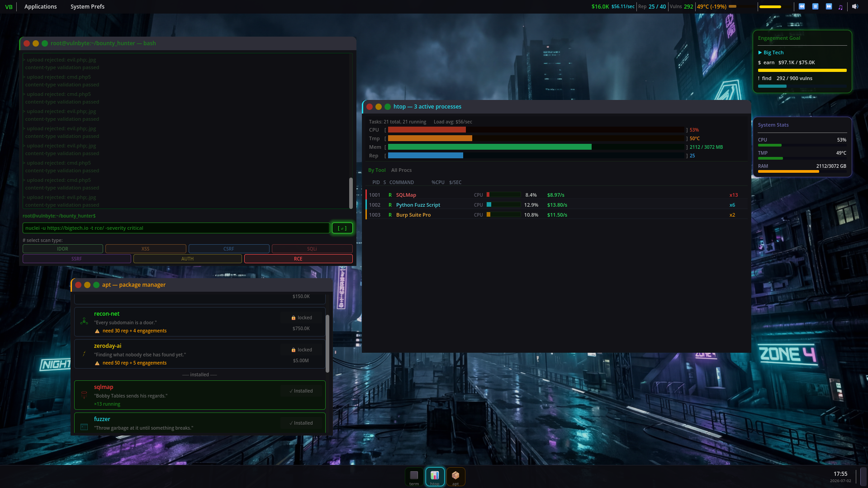Click the bash terminal output scrollbar
This screenshot has width=868, height=488.
click(x=351, y=193)
